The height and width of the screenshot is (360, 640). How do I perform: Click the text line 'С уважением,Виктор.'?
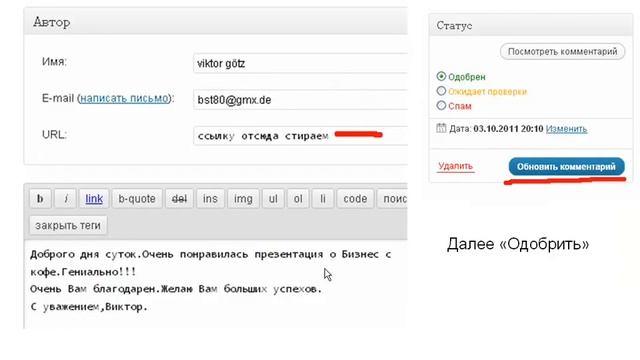tap(89, 307)
